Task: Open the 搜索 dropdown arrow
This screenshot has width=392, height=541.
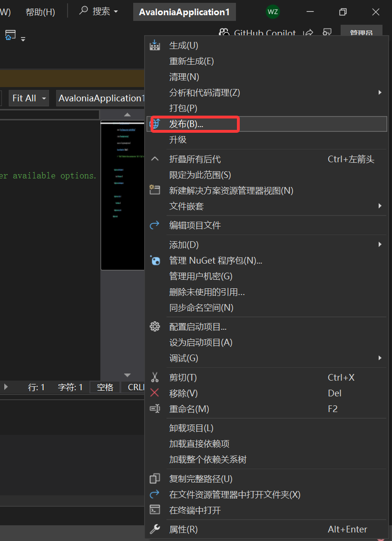Action: 116,12
